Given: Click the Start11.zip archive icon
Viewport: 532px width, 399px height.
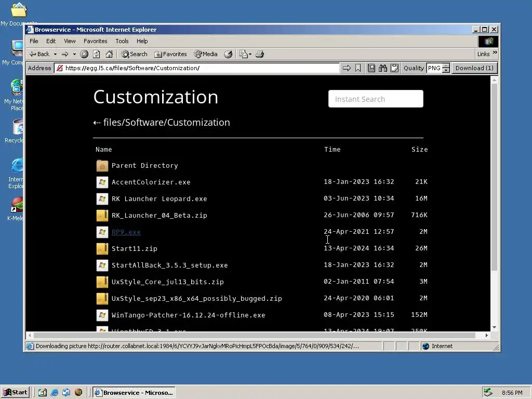Looking at the screenshot, I should (102, 249).
